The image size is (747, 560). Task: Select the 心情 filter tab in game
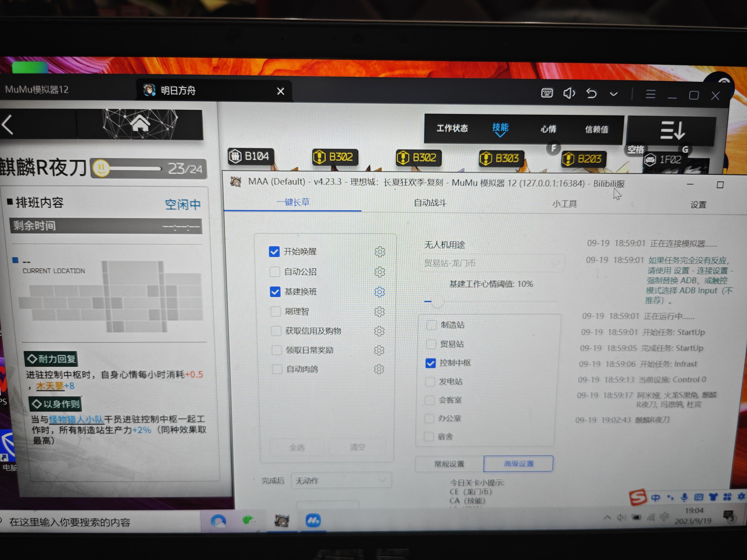pyautogui.click(x=548, y=129)
